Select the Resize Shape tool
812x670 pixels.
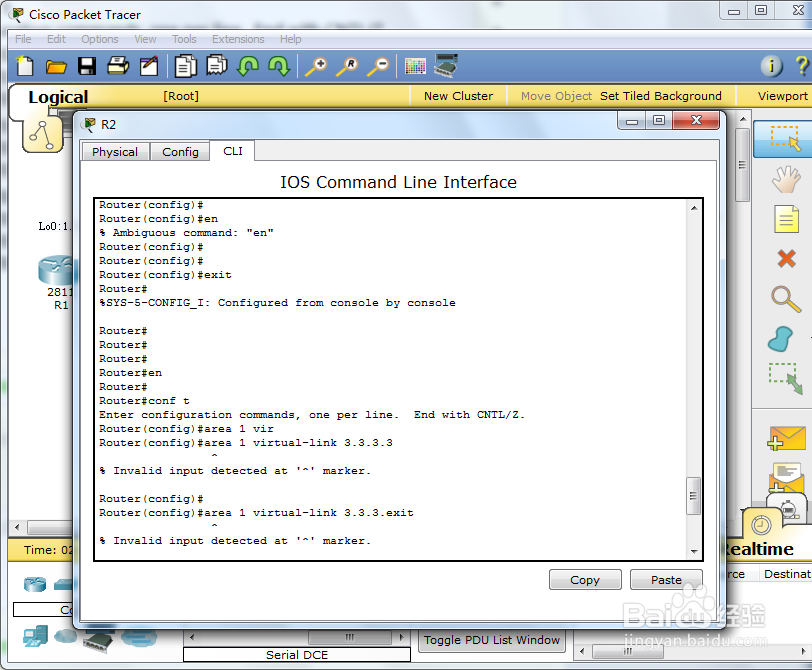pos(785,378)
